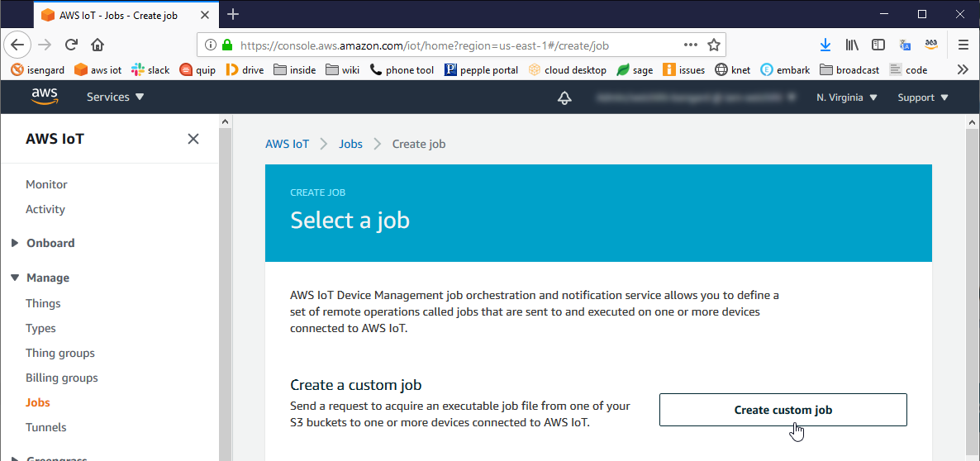This screenshot has height=461, width=980.
Task: Click the green padlock security icon
Action: [x=227, y=45]
